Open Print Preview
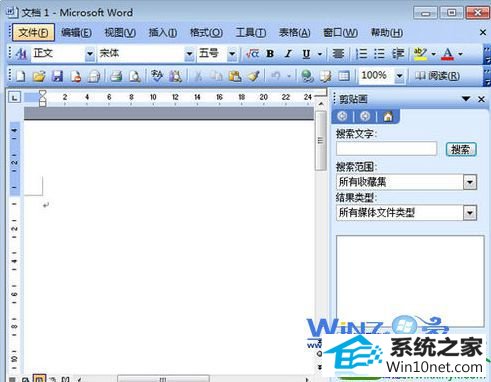The width and height of the screenshot is (491, 382). [x=134, y=76]
